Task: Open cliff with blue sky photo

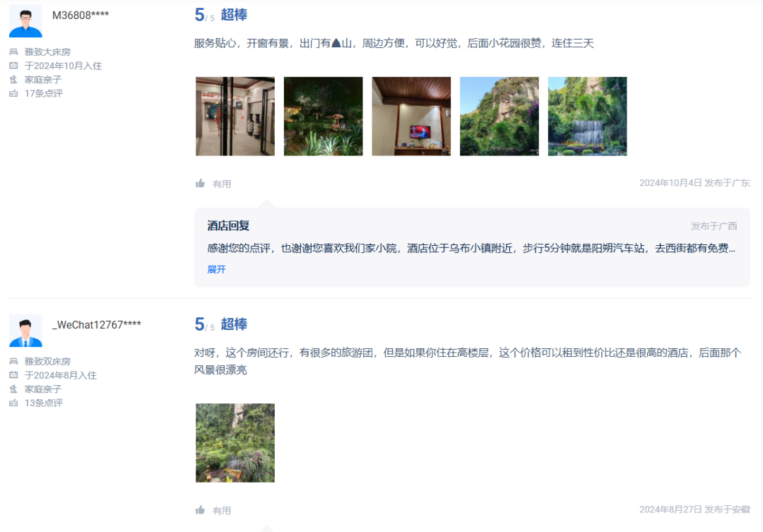Action: coord(499,117)
